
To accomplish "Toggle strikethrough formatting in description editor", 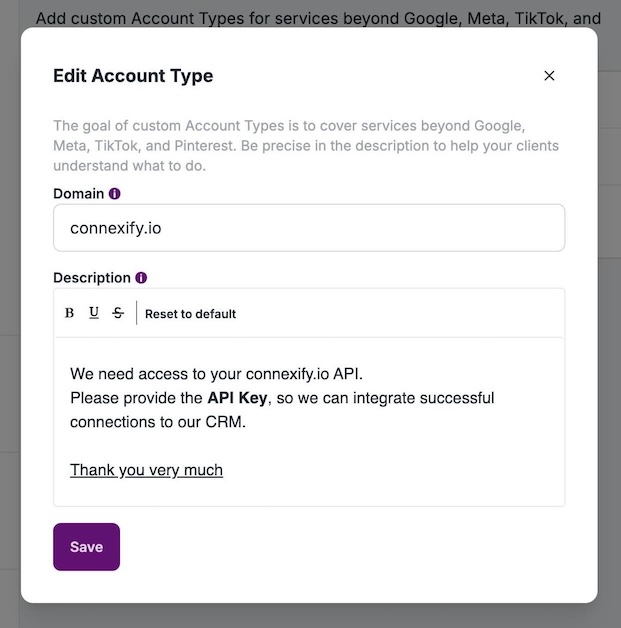I will click(118, 313).
